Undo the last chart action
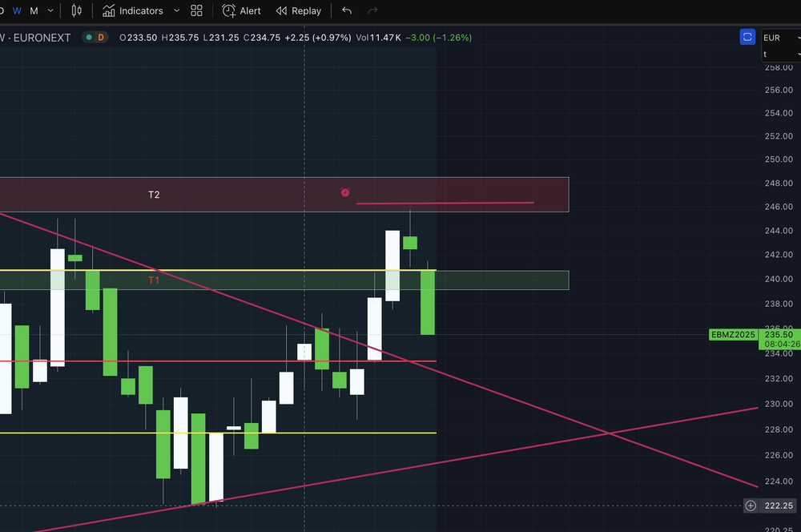The width and height of the screenshot is (801, 532). coord(347,10)
